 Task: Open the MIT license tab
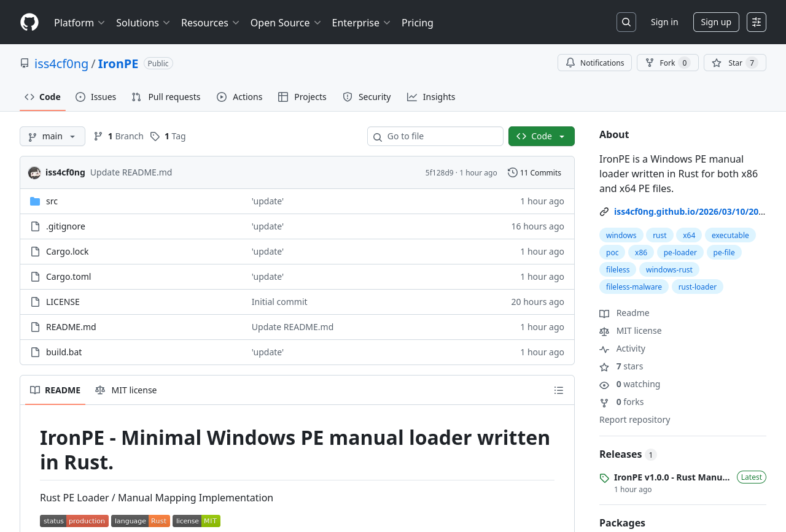click(x=126, y=390)
